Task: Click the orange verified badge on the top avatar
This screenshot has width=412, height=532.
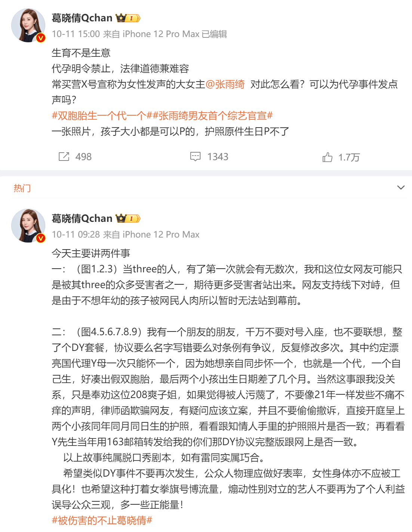Action: [41, 38]
